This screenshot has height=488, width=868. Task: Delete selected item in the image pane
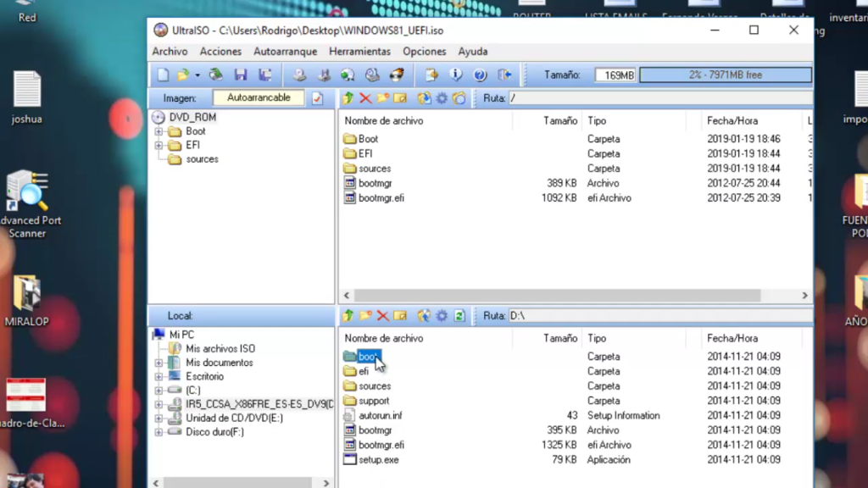coord(365,98)
